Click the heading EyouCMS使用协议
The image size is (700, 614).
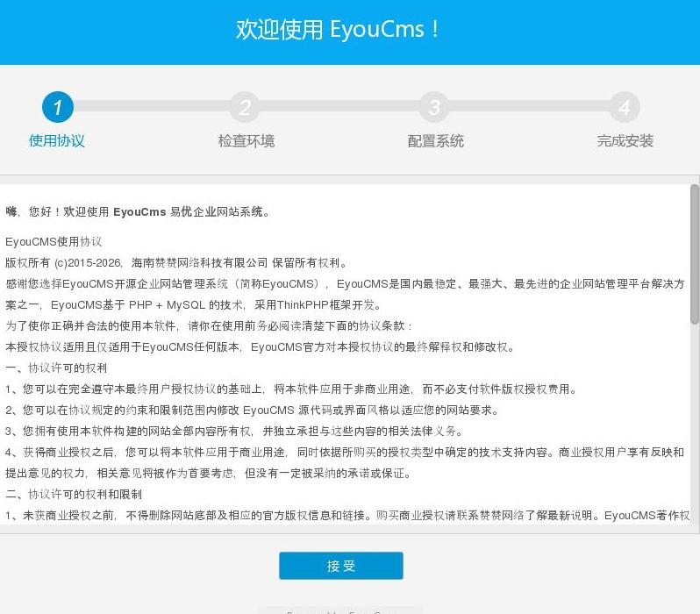[54, 241]
